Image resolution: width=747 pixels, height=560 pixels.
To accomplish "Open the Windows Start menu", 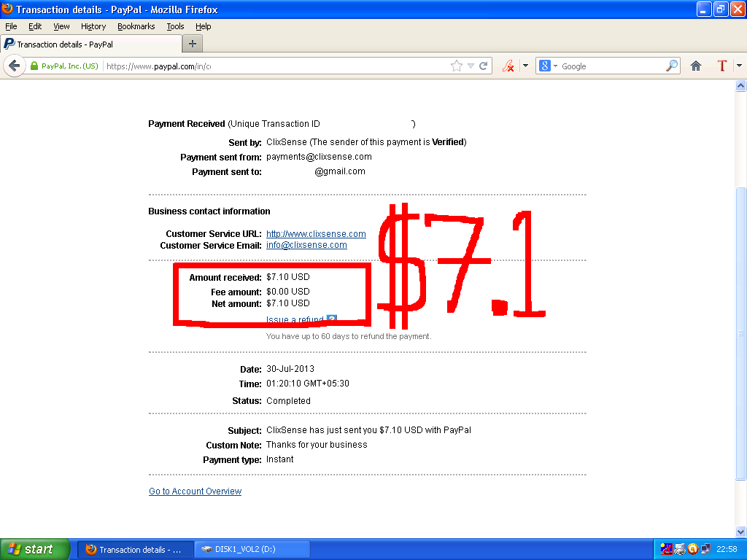I will (x=34, y=549).
